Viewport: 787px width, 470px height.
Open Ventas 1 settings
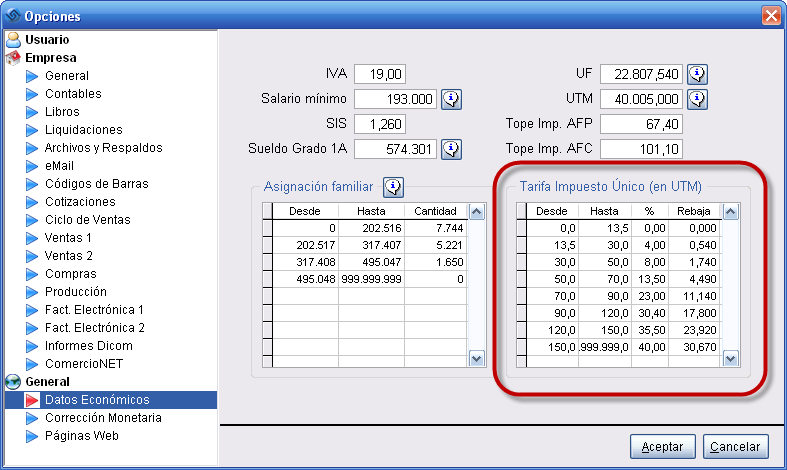68,238
